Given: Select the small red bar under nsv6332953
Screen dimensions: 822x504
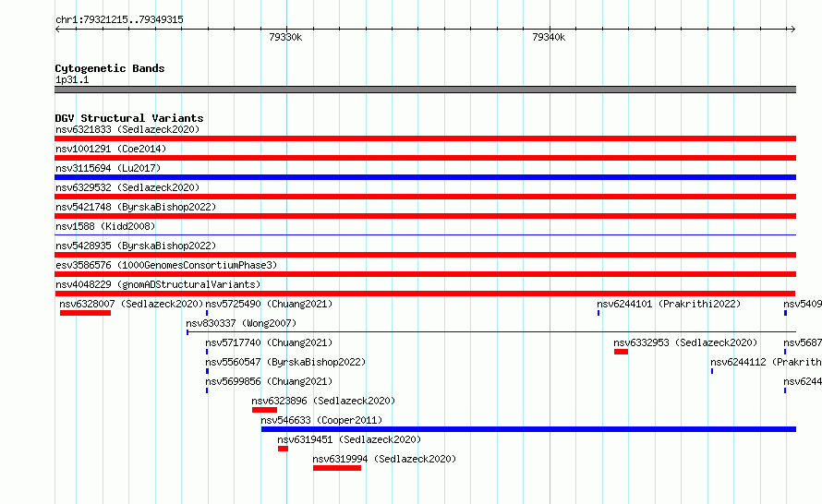Looking at the screenshot, I should 621,352.
